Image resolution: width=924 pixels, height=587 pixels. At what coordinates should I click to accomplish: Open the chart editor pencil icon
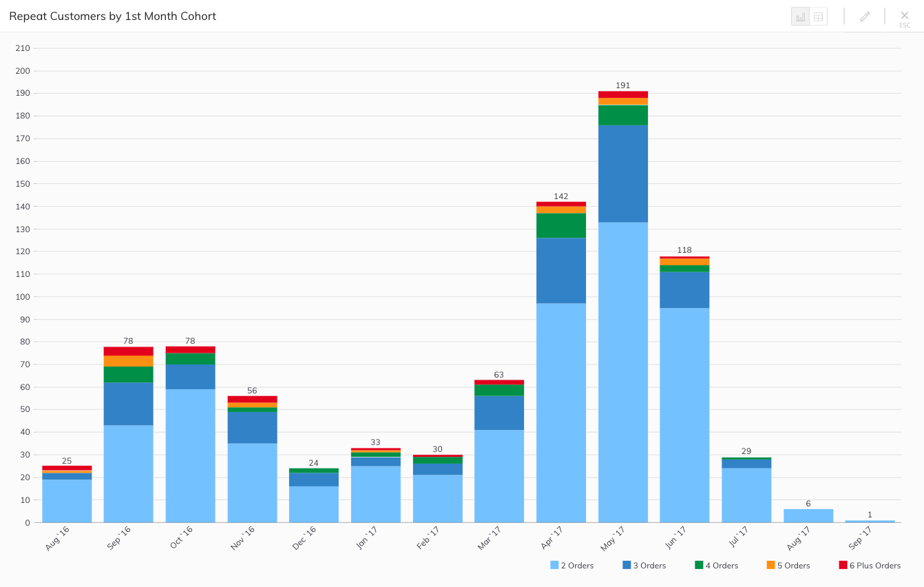coord(865,15)
